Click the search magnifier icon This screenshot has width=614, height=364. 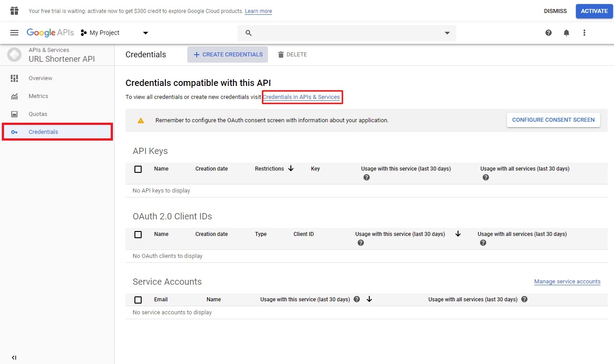[249, 33]
